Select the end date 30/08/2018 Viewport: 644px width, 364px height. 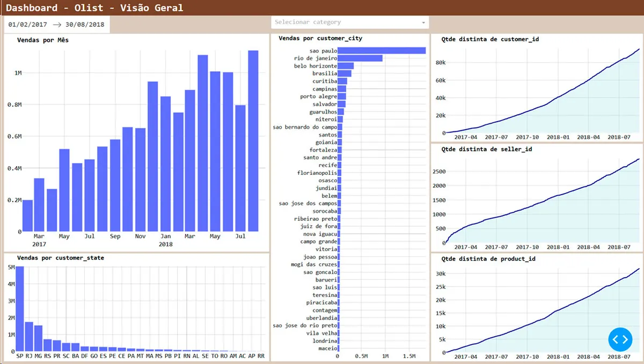click(85, 25)
